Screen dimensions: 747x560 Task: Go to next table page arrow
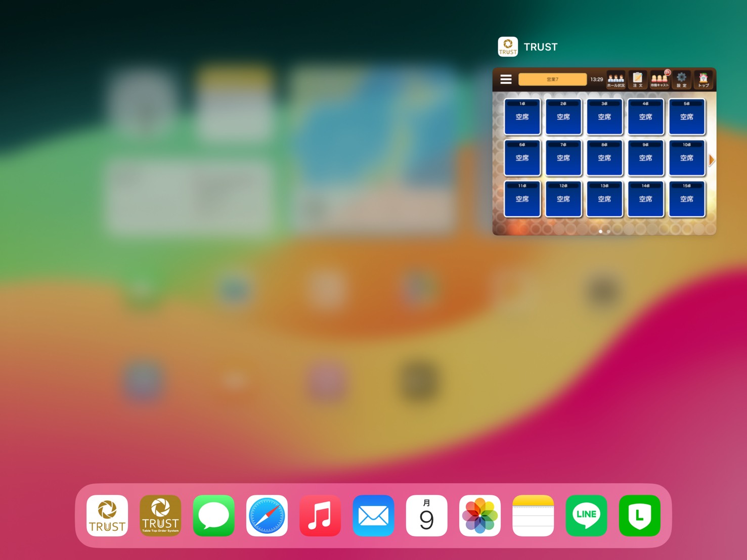tap(712, 160)
